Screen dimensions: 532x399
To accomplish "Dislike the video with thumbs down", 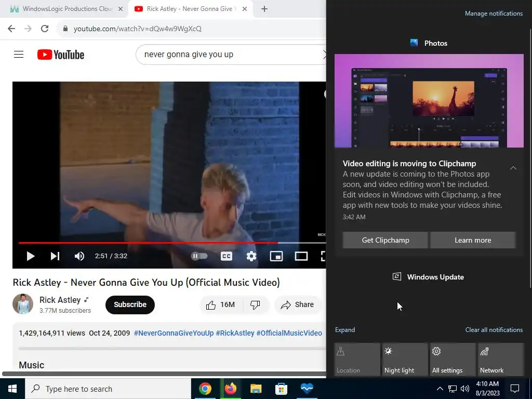I will pos(255,304).
